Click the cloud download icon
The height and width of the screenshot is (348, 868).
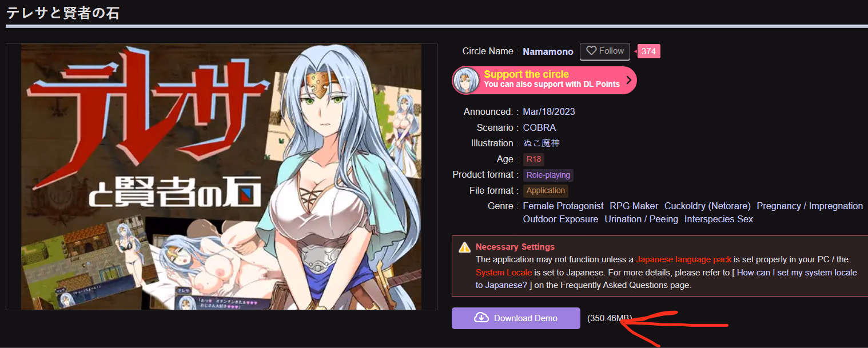[481, 318]
